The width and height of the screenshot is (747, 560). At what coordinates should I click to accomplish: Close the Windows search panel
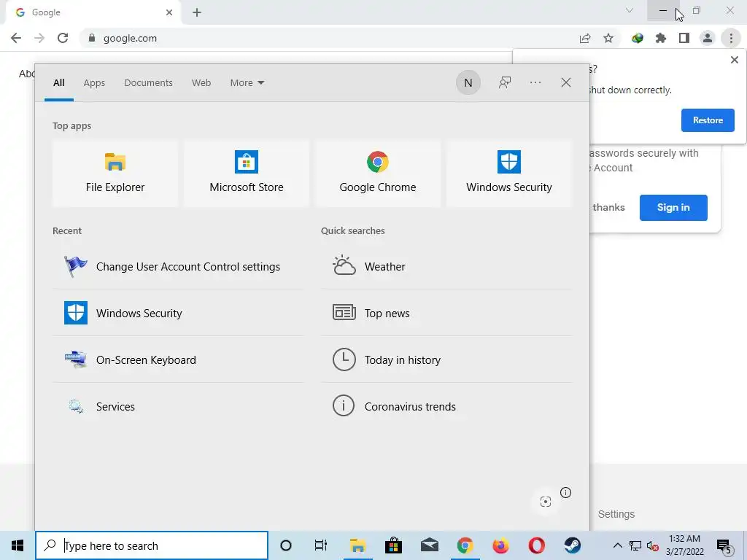(565, 83)
